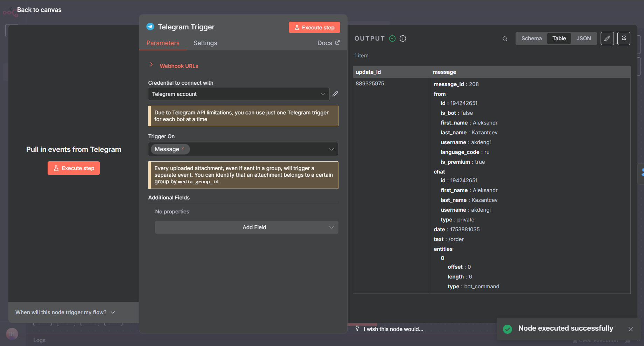Viewport: 644px width, 346px height.
Task: Click the edit credential pencil icon
Action: (335, 94)
